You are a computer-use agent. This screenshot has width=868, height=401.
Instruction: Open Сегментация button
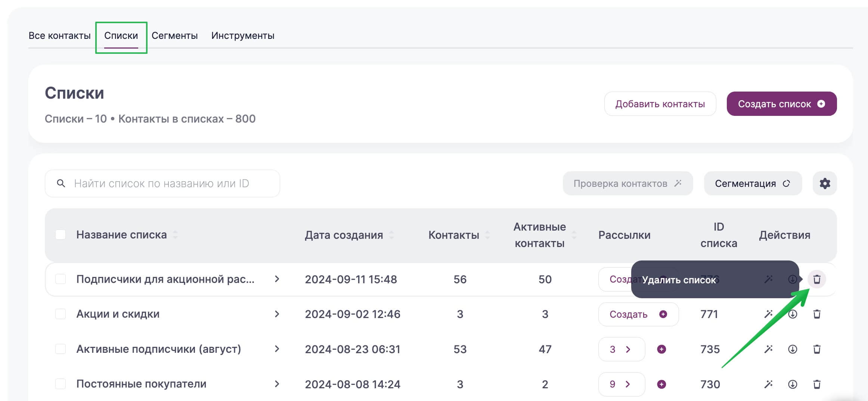[x=753, y=183]
